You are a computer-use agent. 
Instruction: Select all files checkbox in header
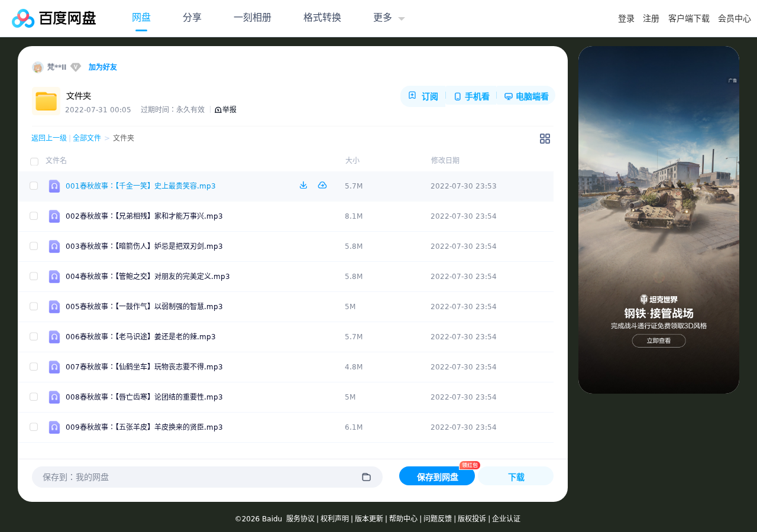click(34, 161)
